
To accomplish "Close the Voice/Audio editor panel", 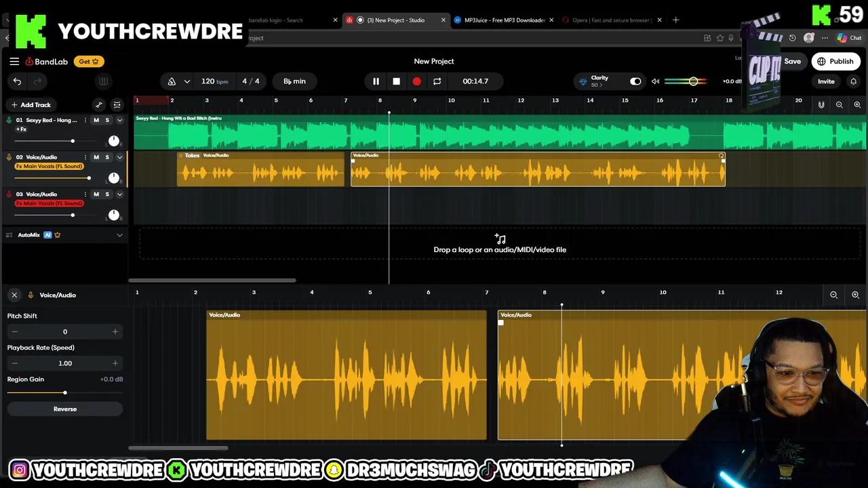I will (14, 295).
